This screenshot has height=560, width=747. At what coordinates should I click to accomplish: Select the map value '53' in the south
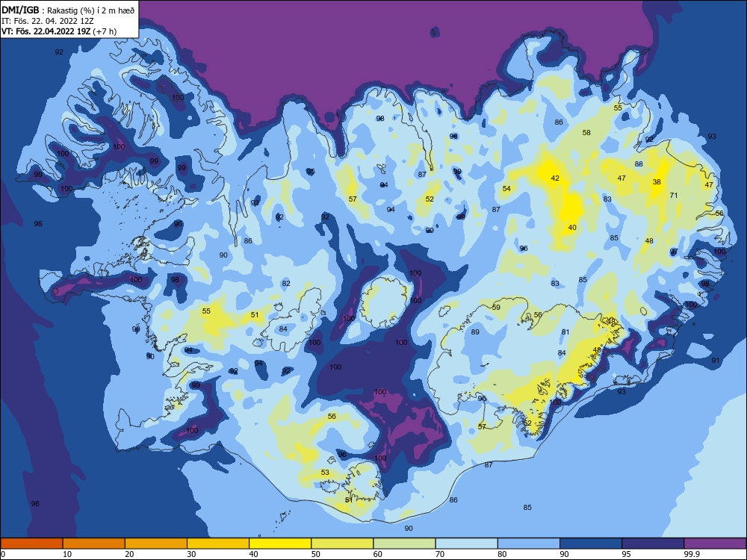[325, 473]
